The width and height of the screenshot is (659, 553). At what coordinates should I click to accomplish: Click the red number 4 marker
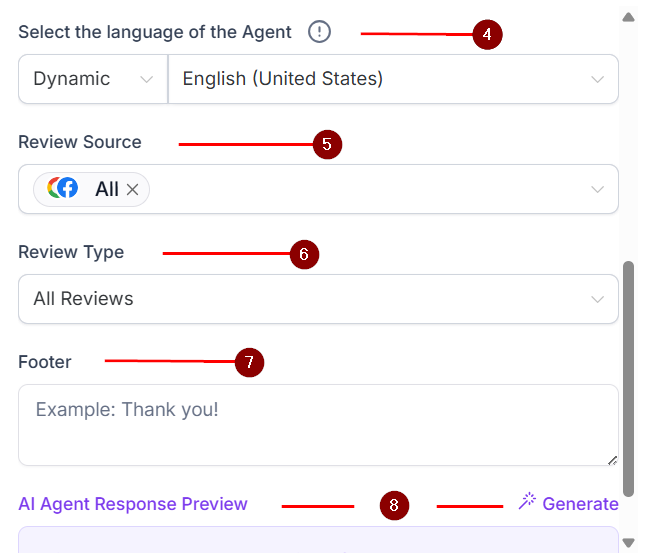[x=487, y=34]
